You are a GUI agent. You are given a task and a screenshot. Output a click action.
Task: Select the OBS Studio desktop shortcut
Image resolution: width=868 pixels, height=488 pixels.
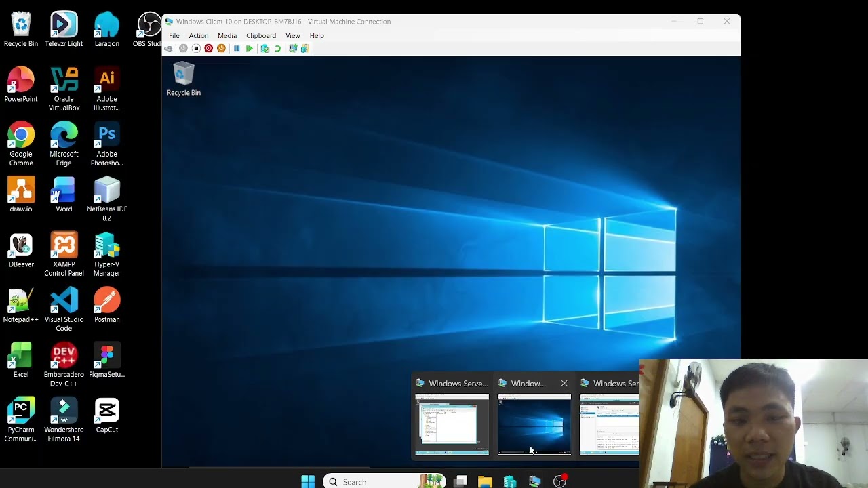click(148, 29)
